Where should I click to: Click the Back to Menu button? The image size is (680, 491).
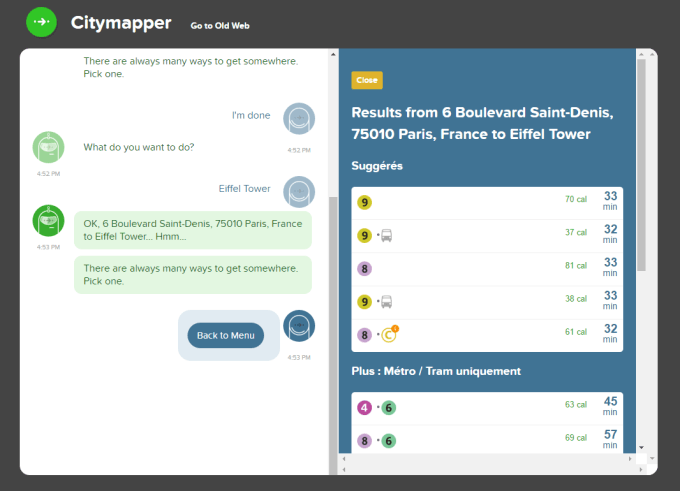point(226,335)
